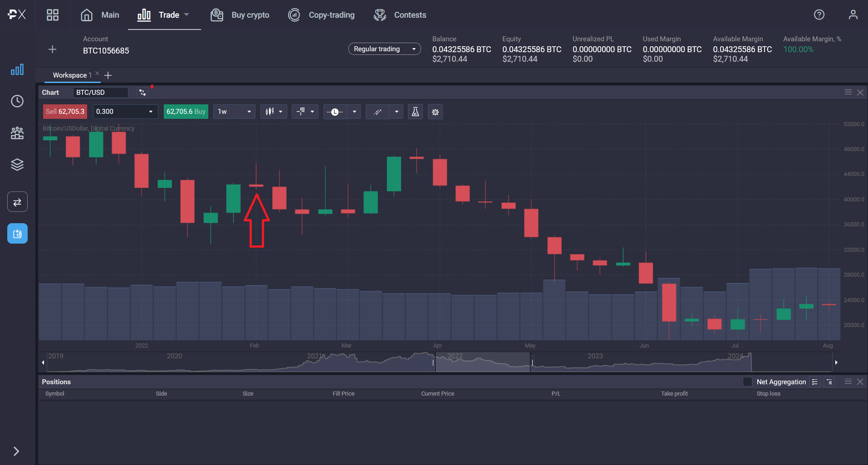Expand the crosshair tool dropdown arrow
The height and width of the screenshot is (465, 868).
tap(312, 112)
